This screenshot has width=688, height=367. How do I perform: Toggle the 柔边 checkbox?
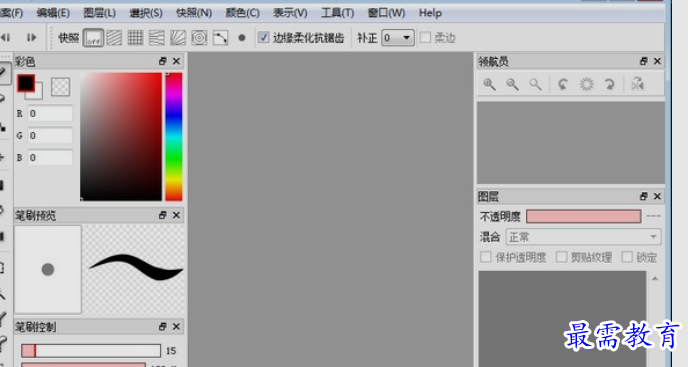[425, 38]
